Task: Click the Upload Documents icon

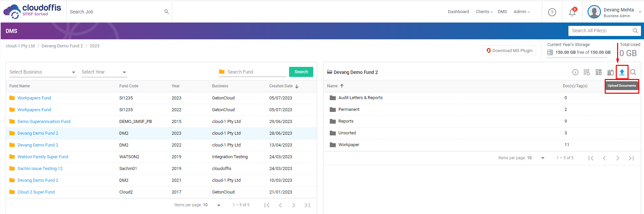Action: (x=622, y=72)
